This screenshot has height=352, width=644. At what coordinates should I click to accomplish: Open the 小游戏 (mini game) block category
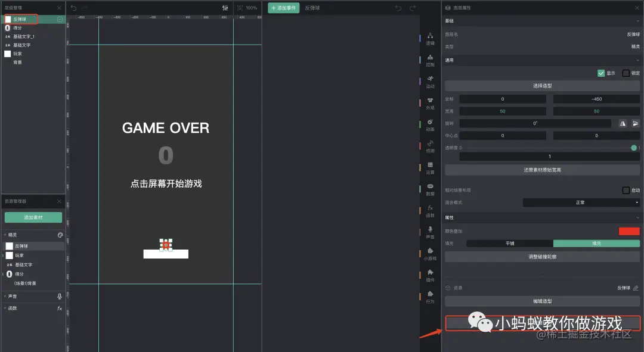tap(430, 254)
